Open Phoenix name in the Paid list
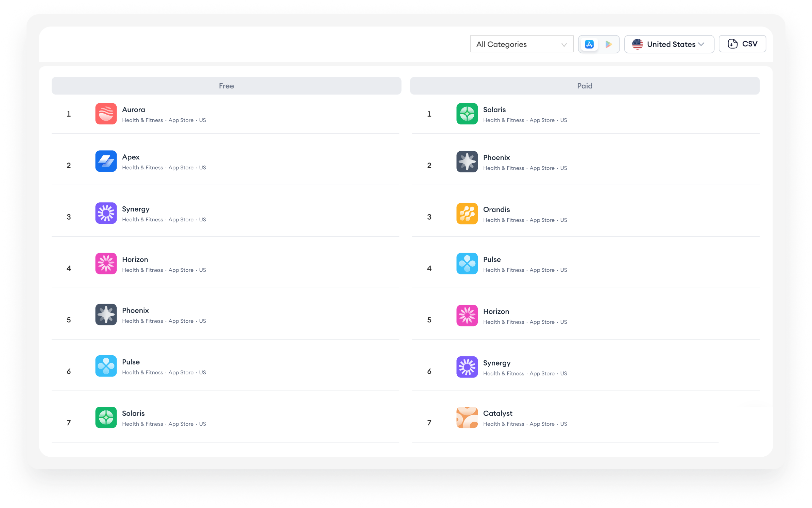Viewport: 812px width, 508px height. (x=496, y=157)
